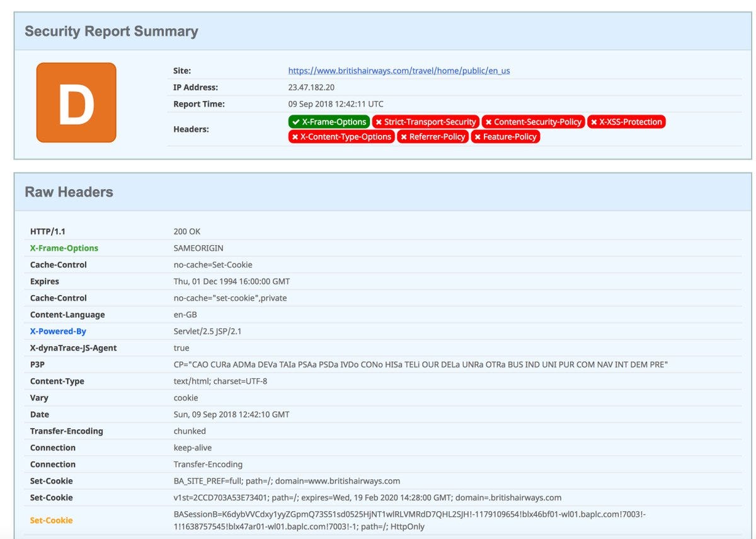Click the Feature-Policy red badge
The image size is (756, 539).
click(505, 137)
